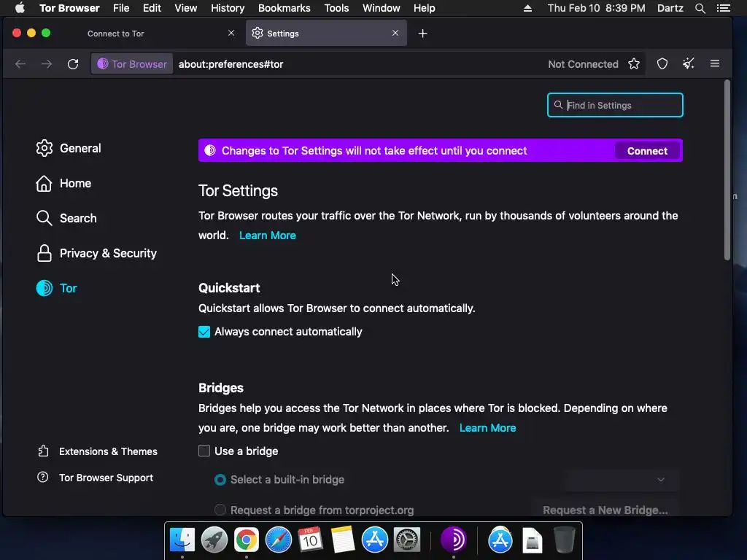747x560 pixels.
Task: Open Extensions & Themes
Action: tap(97, 451)
